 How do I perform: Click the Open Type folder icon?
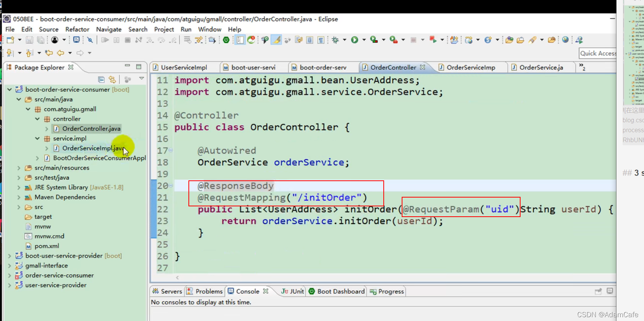point(509,40)
